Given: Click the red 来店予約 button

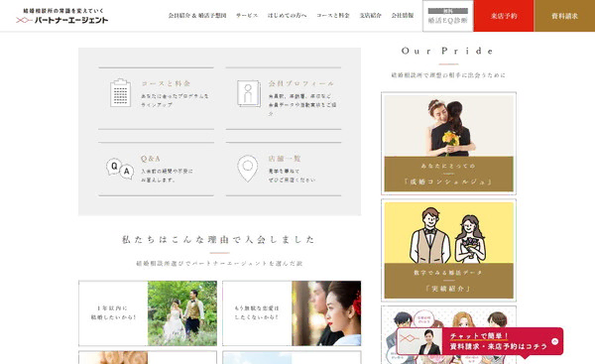Looking at the screenshot, I should tap(504, 16).
